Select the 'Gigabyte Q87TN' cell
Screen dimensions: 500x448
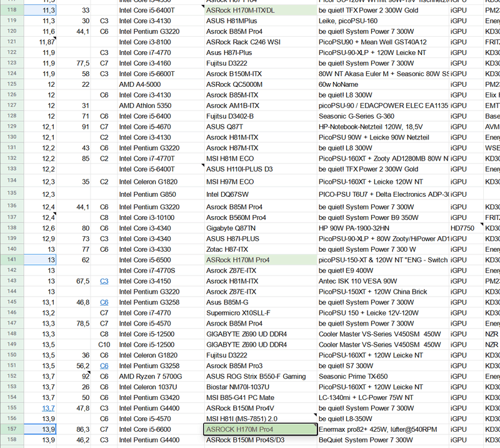coord(261,228)
